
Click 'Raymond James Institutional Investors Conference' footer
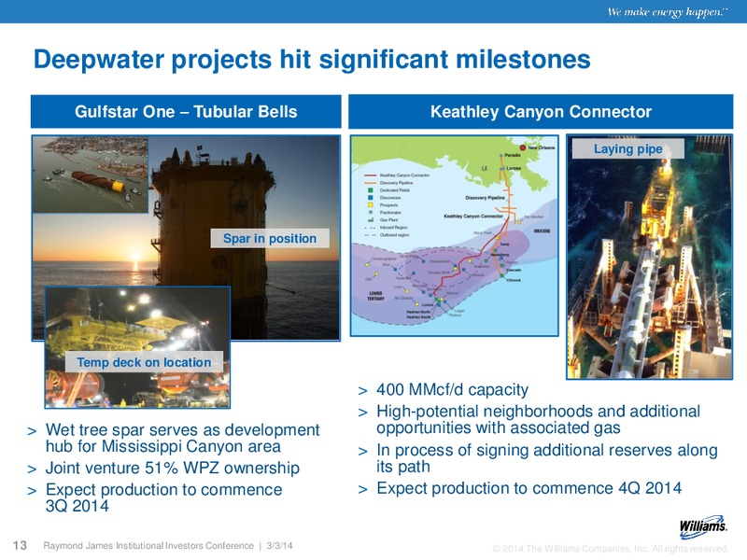(148, 546)
